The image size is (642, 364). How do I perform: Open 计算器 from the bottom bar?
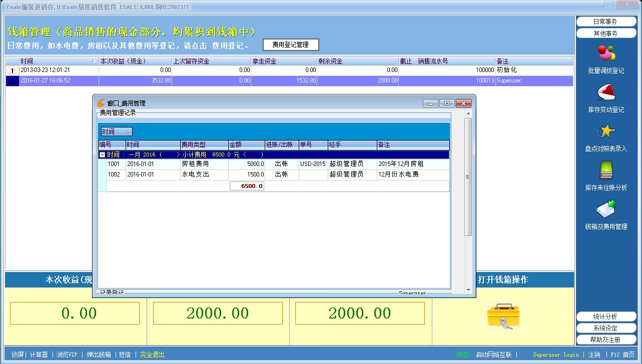[39, 354]
